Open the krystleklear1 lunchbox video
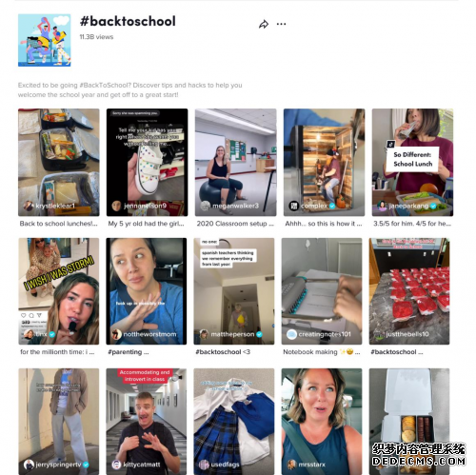 (x=59, y=162)
